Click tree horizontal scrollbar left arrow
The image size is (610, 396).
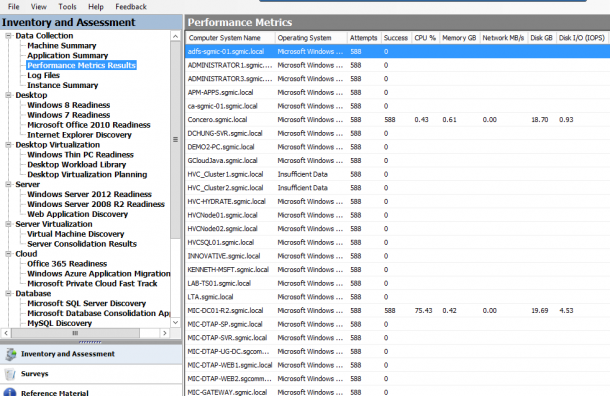tap(6, 333)
